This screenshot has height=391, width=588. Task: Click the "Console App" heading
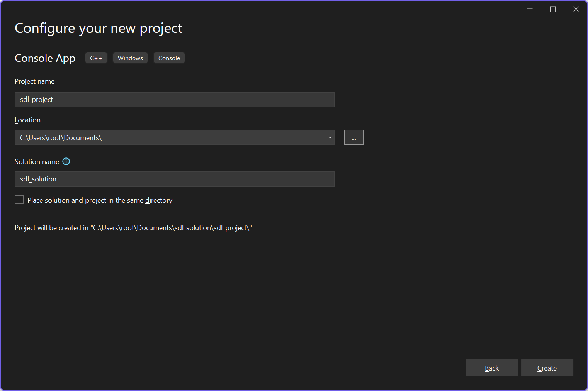click(x=45, y=58)
